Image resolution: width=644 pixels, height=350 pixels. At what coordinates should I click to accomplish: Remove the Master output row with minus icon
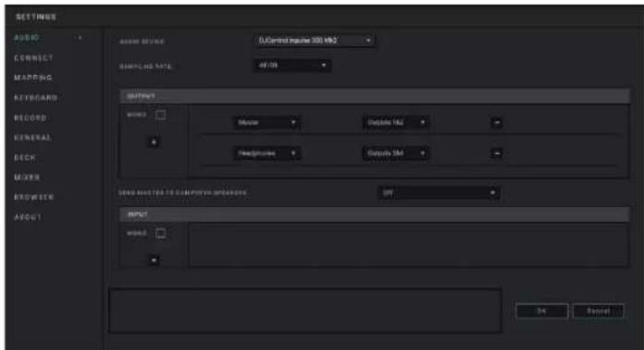pos(497,122)
